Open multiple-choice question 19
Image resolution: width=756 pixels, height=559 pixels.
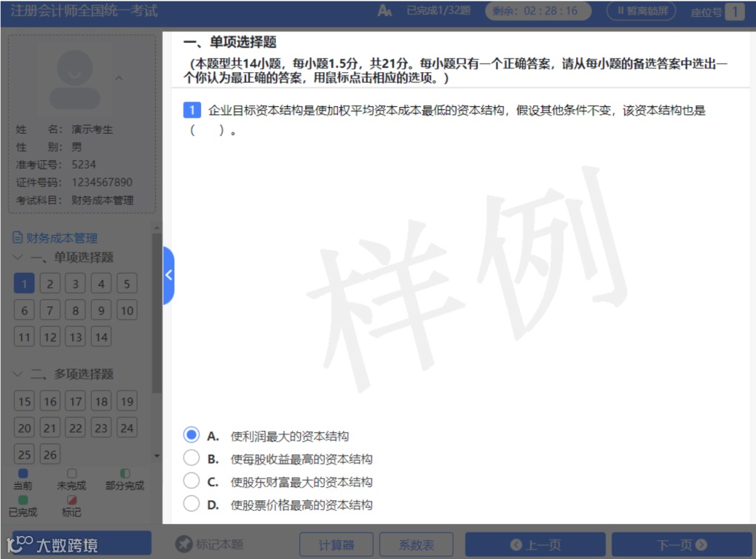tap(127, 400)
